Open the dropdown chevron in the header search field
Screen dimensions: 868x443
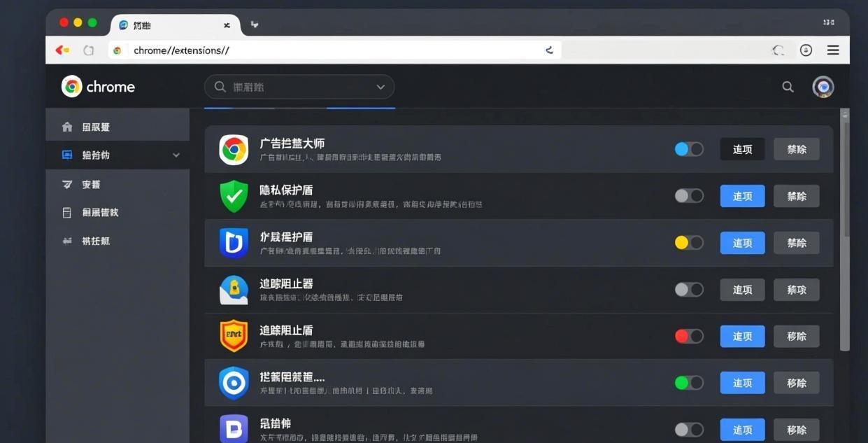380,87
